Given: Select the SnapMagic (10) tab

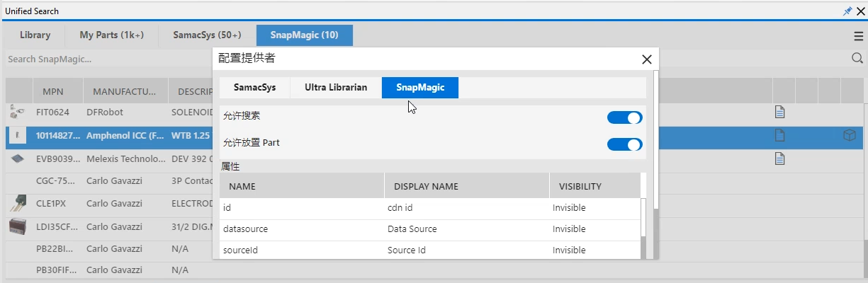Looking at the screenshot, I should click(x=305, y=35).
